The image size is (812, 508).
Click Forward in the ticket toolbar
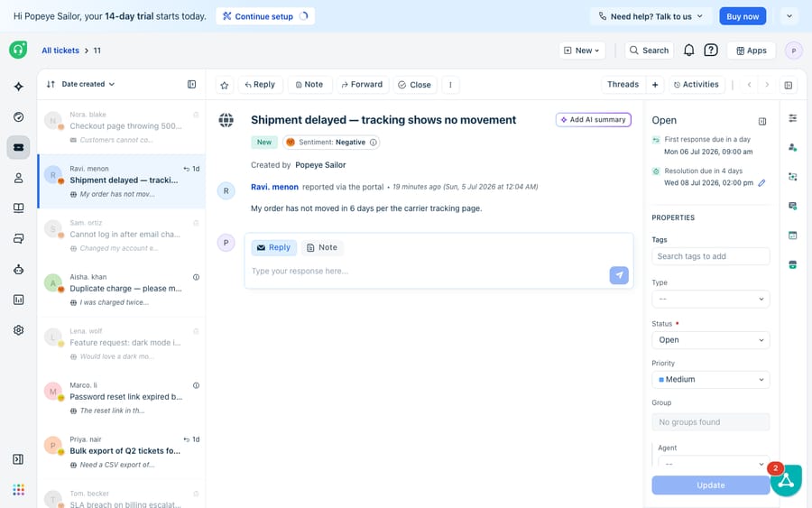(x=362, y=85)
